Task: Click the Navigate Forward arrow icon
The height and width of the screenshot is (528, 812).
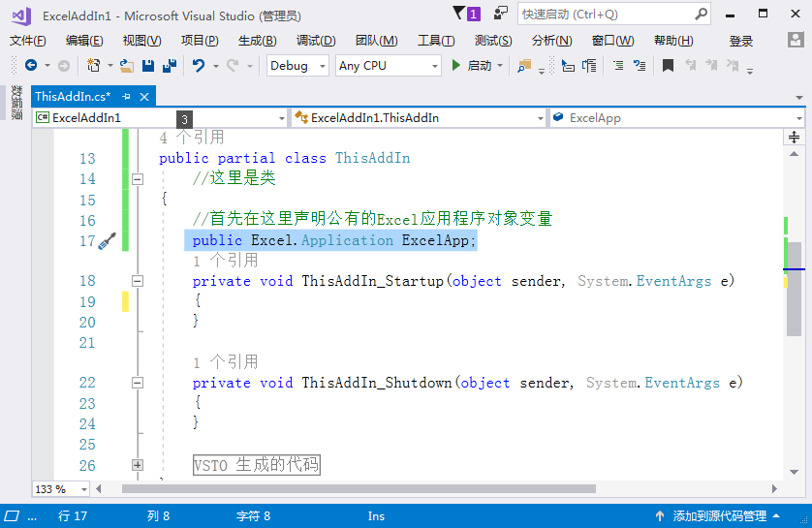Action: [x=64, y=65]
